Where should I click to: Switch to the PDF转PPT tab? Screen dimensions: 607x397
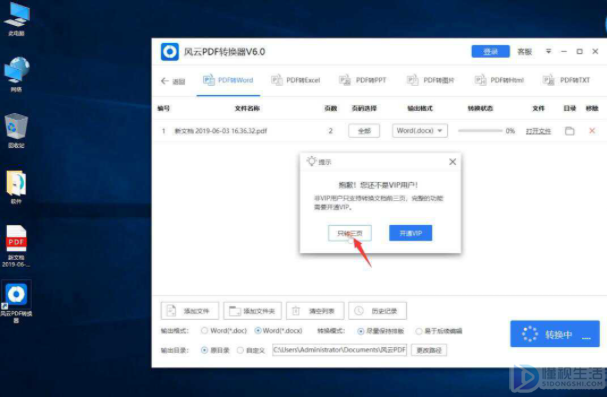point(363,80)
